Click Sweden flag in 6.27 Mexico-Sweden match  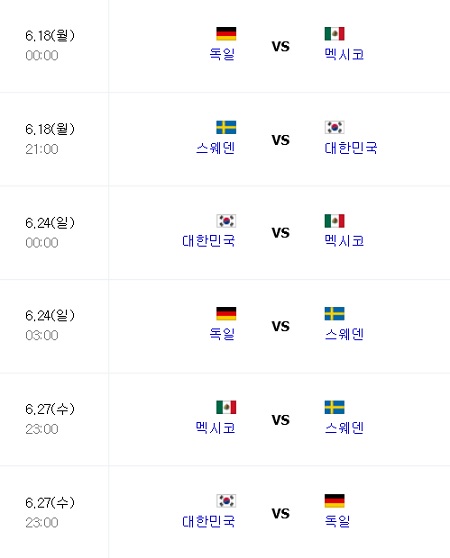point(334,407)
